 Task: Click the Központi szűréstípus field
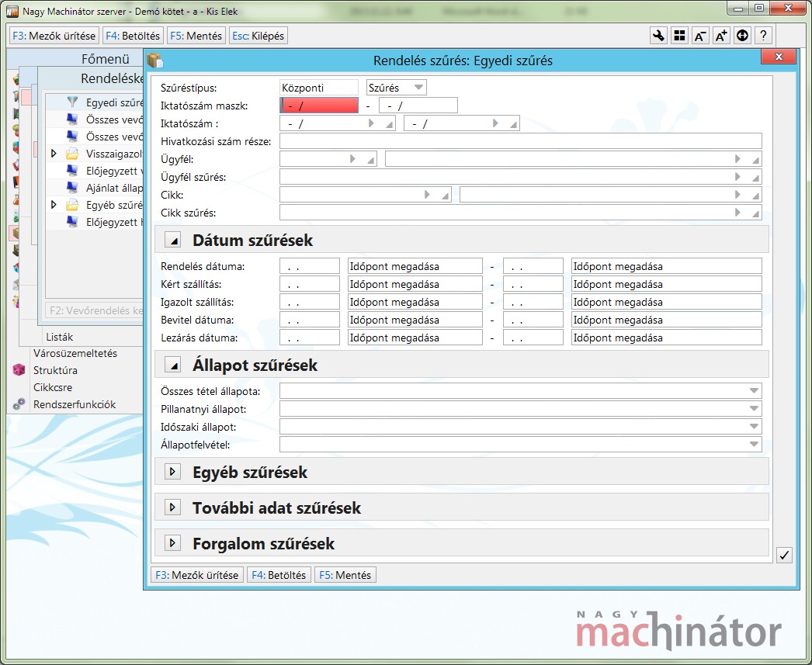318,88
